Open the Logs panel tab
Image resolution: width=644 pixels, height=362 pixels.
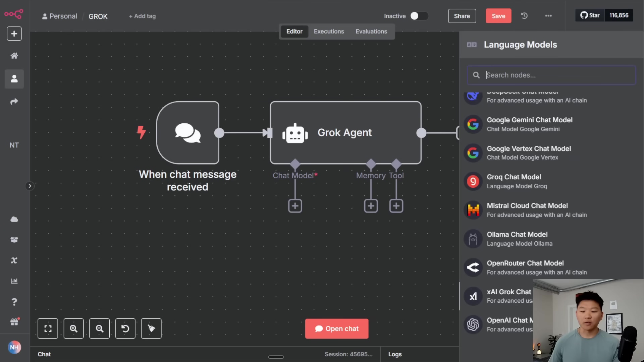[395, 354]
